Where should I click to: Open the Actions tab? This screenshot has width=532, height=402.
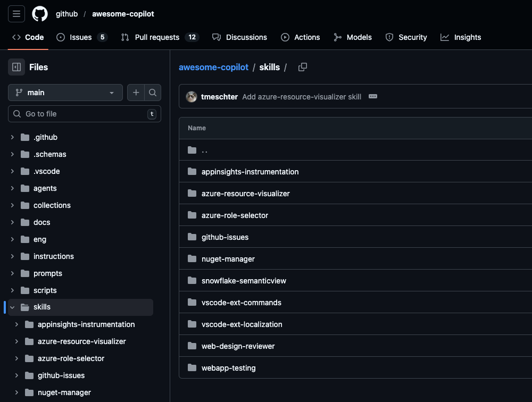[300, 37]
